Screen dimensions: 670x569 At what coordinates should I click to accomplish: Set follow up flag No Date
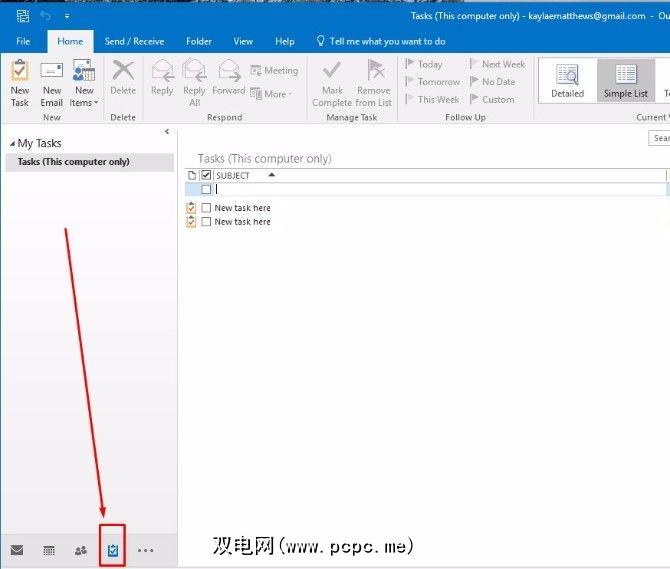click(492, 82)
